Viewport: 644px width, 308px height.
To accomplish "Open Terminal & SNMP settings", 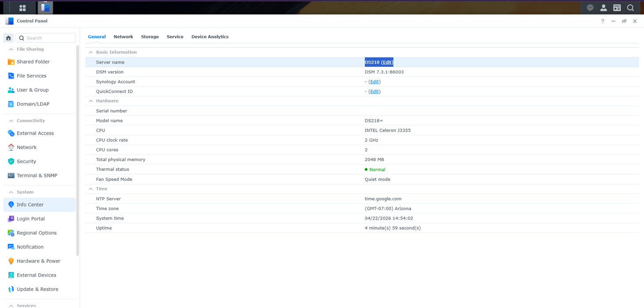I will (x=37, y=175).
